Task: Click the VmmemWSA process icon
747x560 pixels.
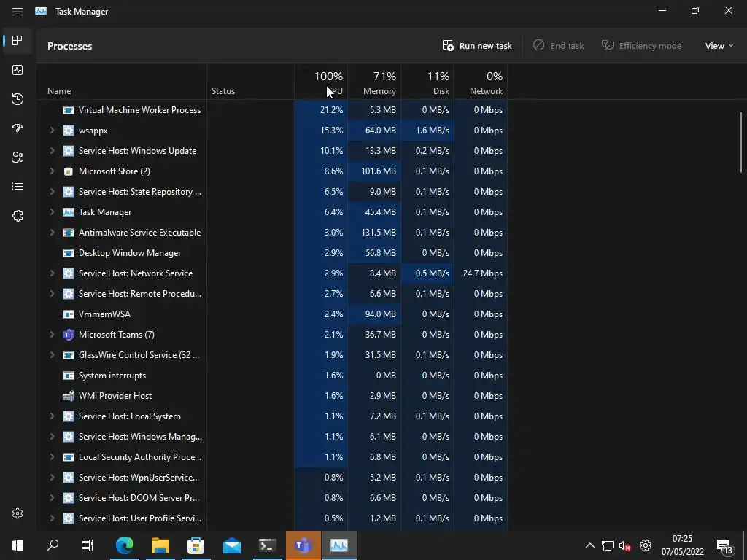Action: pyautogui.click(x=69, y=314)
